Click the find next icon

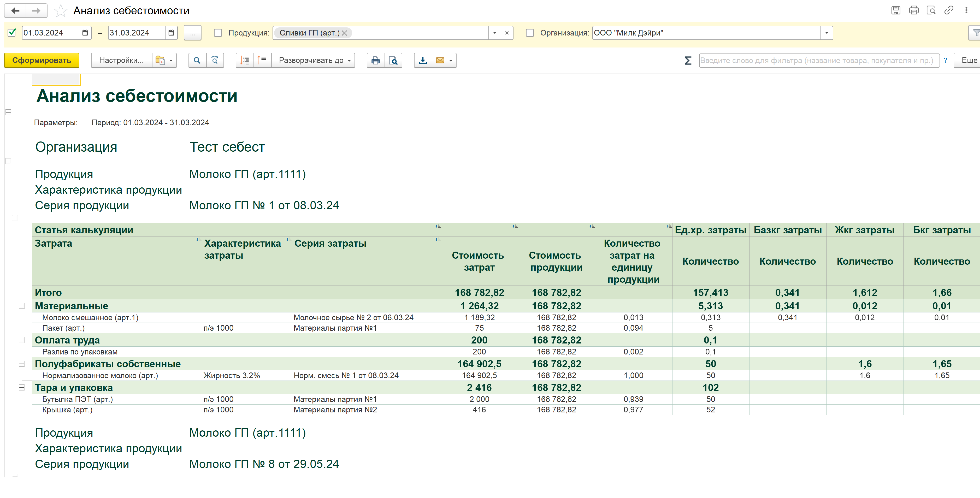(215, 60)
